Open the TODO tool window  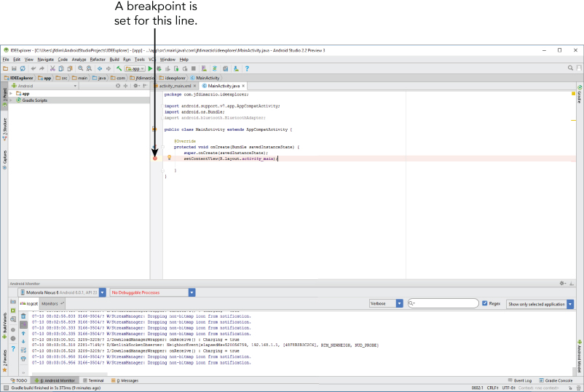(x=19, y=380)
